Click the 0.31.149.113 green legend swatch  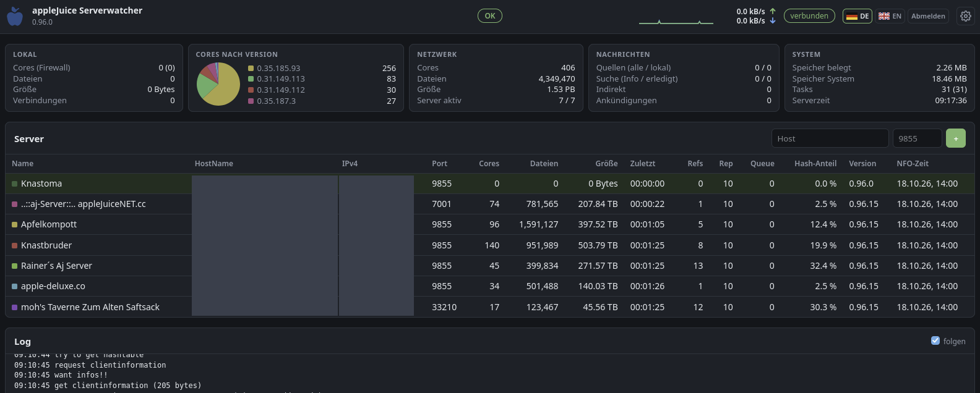(251, 79)
